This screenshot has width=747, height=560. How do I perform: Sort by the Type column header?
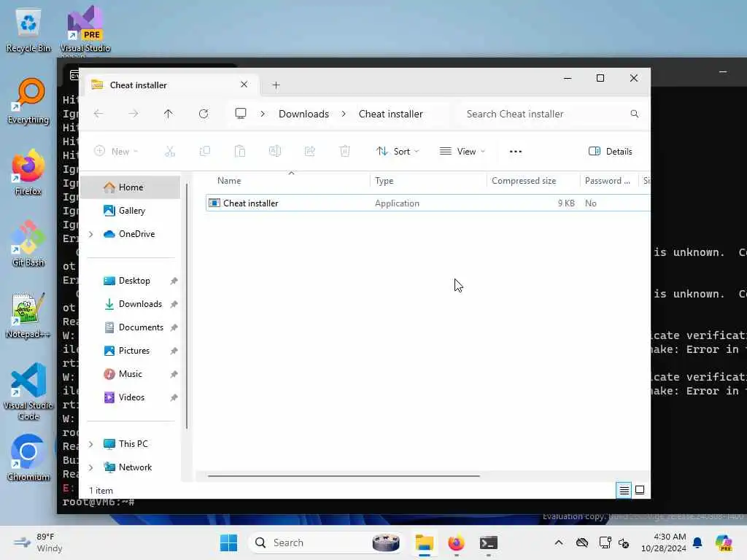428,181
